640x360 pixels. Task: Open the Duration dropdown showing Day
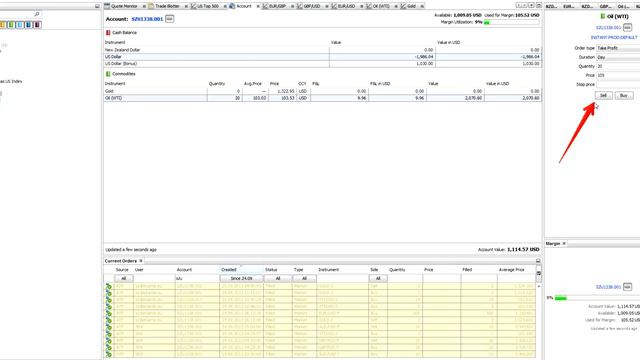coord(618,58)
